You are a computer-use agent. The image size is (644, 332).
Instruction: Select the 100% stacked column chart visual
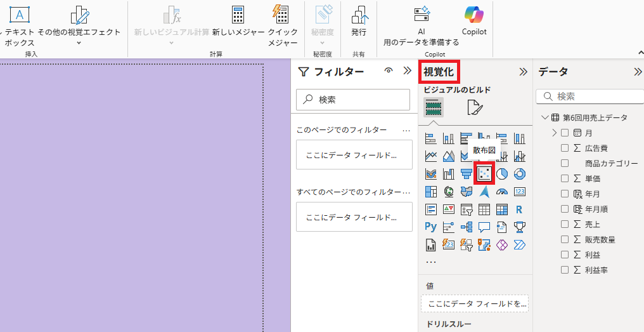[x=520, y=138]
